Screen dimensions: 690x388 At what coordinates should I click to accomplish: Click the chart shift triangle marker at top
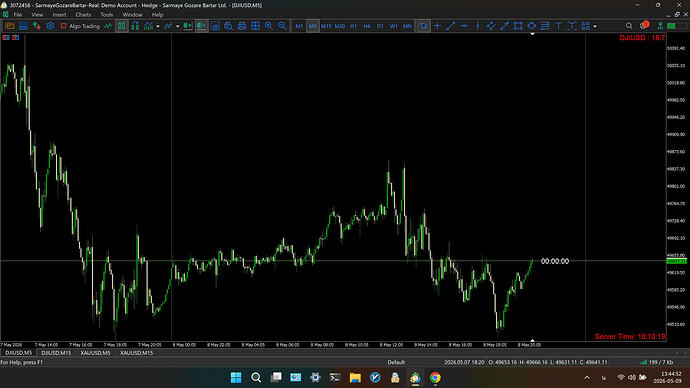(532, 34)
